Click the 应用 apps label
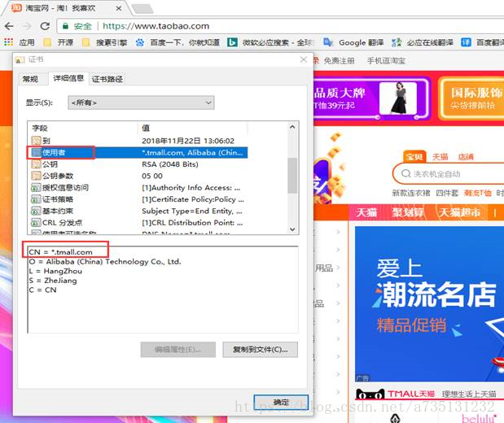 click(x=27, y=42)
